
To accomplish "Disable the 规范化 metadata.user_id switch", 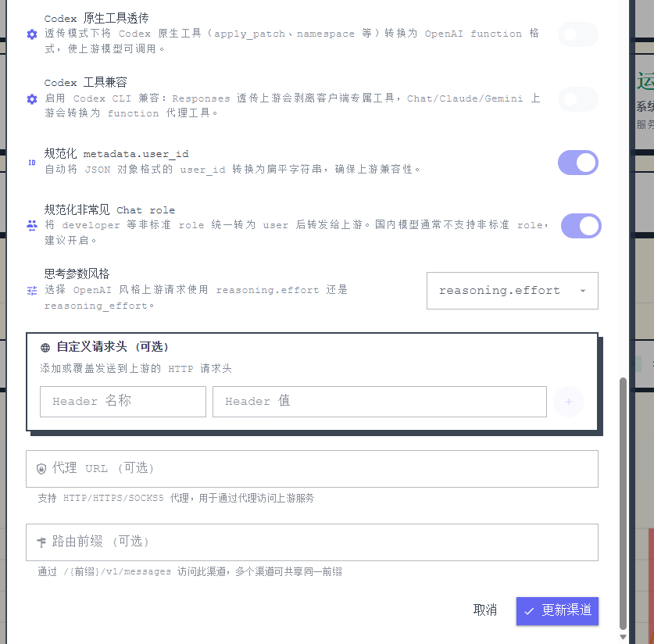I will [x=578, y=163].
